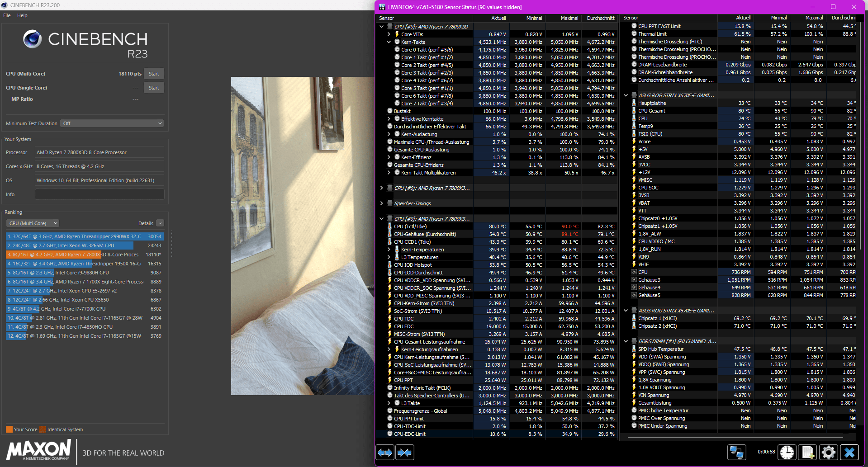Viewport: 868px width, 467px height.
Task: Collapse the 'Kern-Takte' tree node
Action: pos(389,42)
